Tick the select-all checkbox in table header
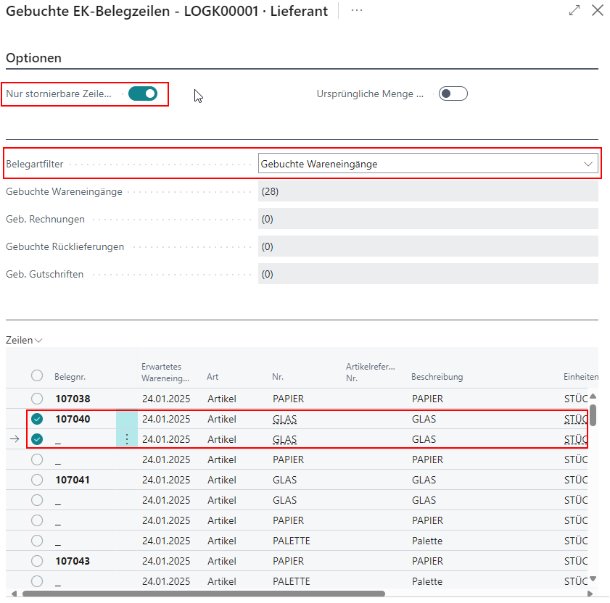610x603 pixels. [x=37, y=375]
